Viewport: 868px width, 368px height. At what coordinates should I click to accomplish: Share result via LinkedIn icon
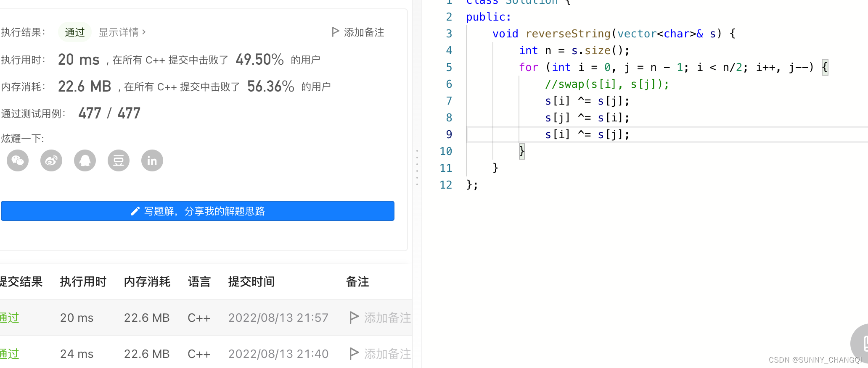pyautogui.click(x=152, y=160)
